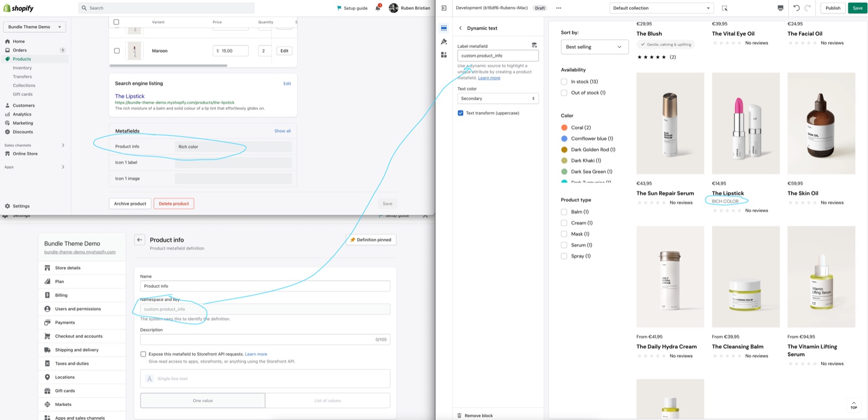Check the In stock filter
868x420 pixels.
564,82
